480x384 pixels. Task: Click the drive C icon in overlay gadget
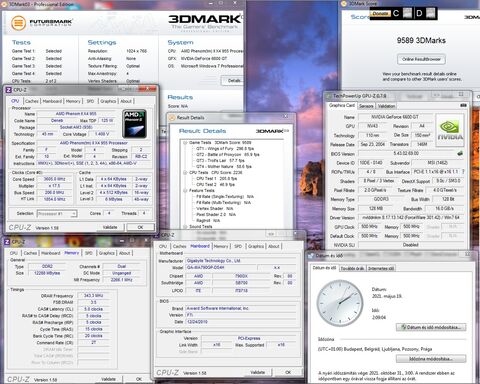[407, 13]
